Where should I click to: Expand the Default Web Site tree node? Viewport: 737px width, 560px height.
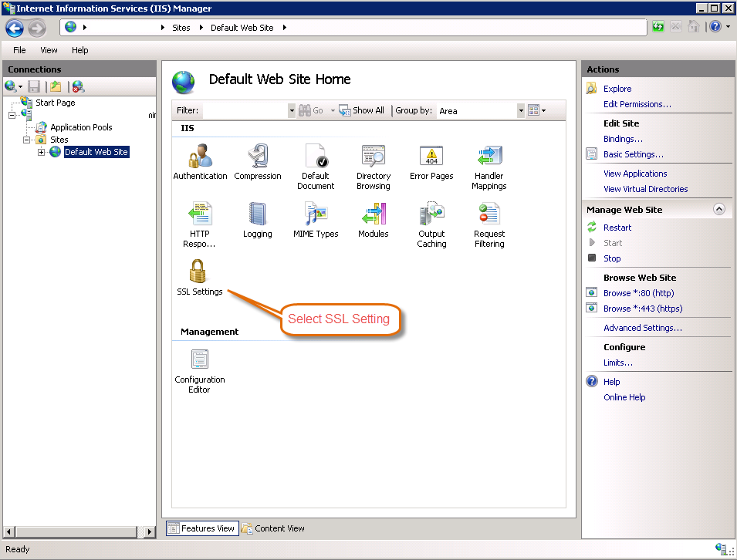pyautogui.click(x=42, y=152)
